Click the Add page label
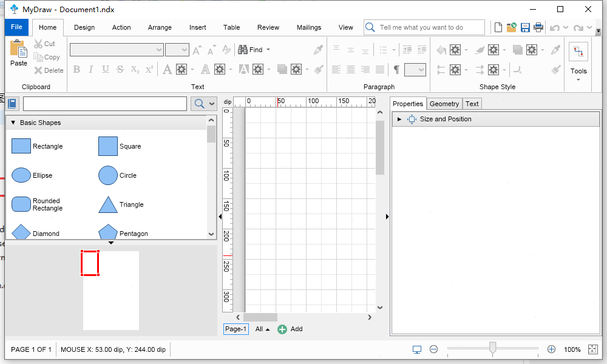607x364 pixels. pyautogui.click(x=297, y=329)
